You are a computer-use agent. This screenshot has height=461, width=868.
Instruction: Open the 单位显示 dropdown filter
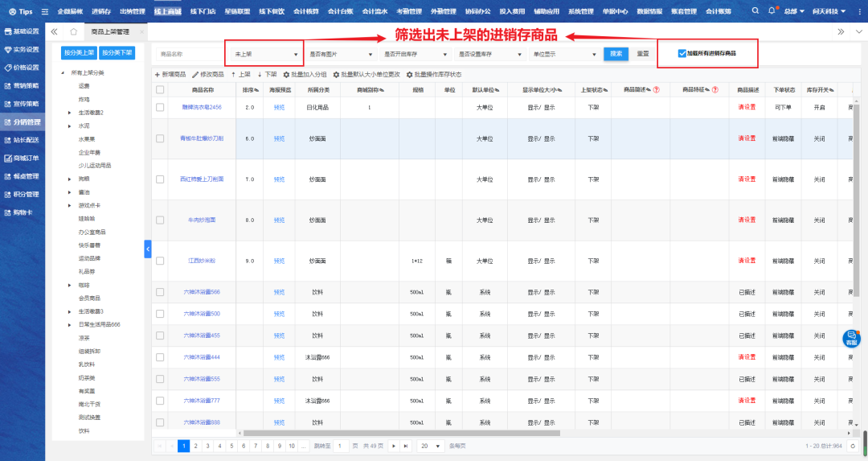[562, 54]
